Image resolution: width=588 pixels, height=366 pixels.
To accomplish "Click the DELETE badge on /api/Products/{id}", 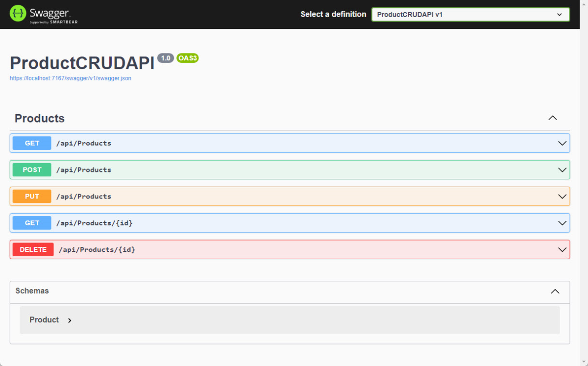I will click(33, 249).
